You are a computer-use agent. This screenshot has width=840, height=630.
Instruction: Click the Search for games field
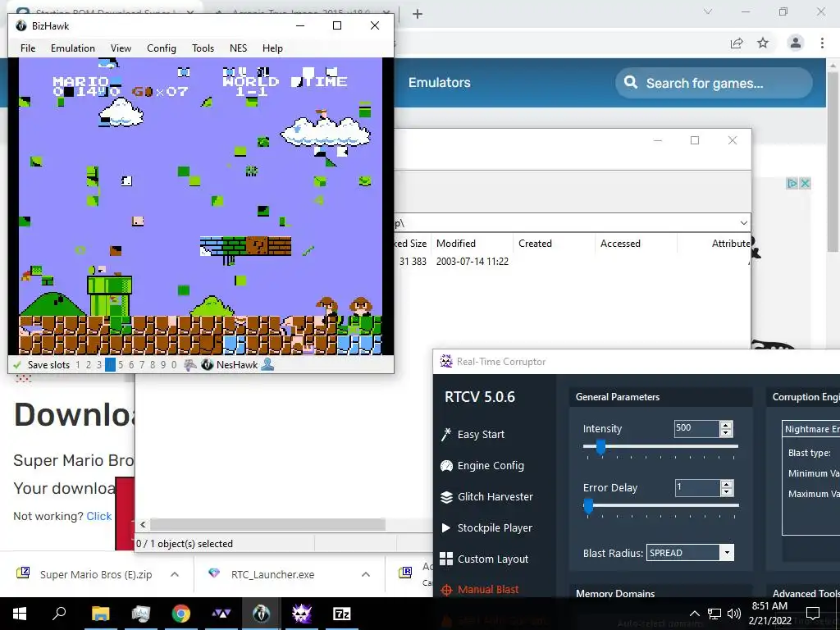(x=714, y=83)
